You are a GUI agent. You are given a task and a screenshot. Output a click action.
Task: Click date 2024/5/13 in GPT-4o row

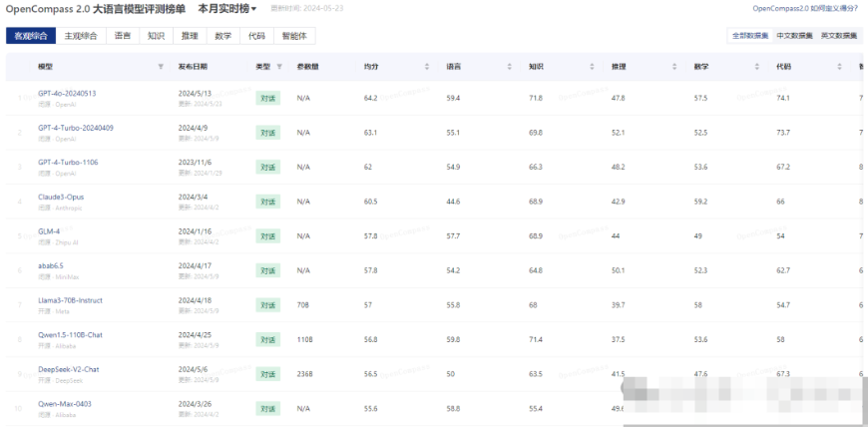coord(193,93)
